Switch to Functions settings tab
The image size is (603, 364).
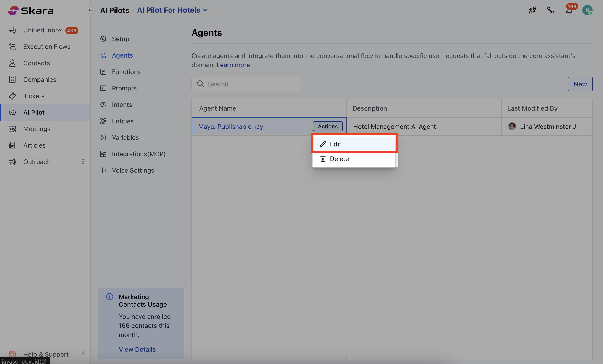(126, 72)
